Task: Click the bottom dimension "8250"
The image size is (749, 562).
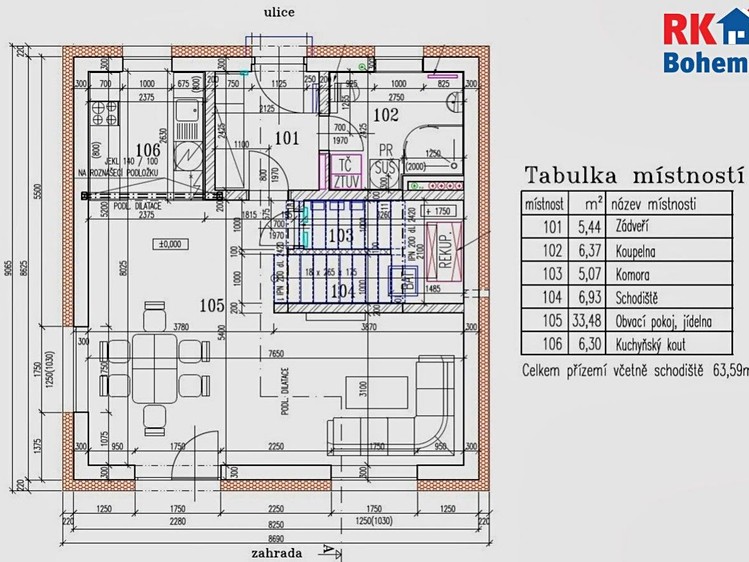Action: 276,524
